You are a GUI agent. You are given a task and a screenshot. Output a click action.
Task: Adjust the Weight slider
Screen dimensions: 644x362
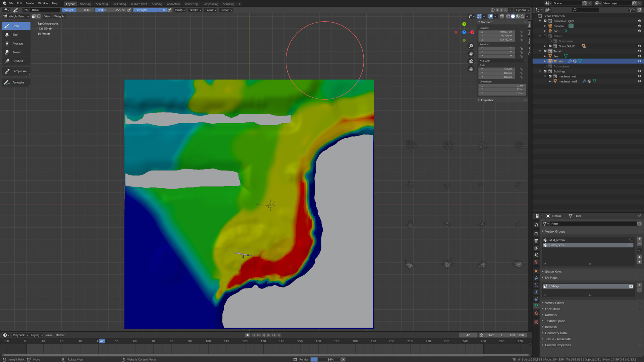coord(77,10)
